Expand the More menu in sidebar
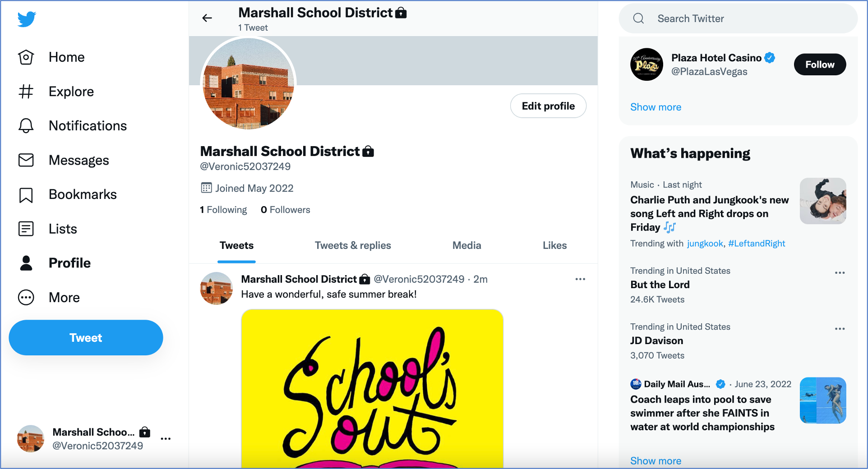The height and width of the screenshot is (469, 868). 26,298
